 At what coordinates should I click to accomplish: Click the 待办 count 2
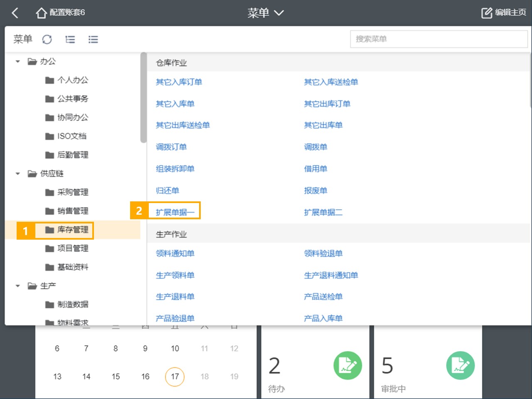coord(274,366)
